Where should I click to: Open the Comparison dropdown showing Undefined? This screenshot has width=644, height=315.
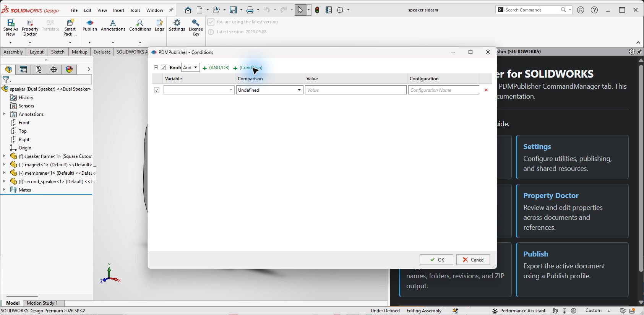(270, 90)
